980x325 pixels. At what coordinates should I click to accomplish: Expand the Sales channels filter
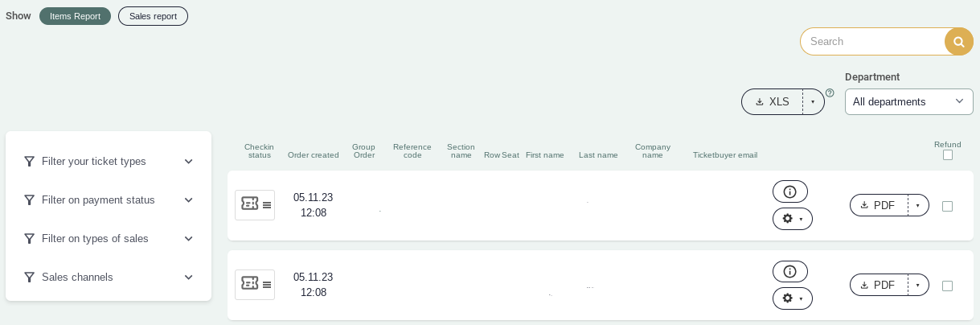click(x=109, y=277)
